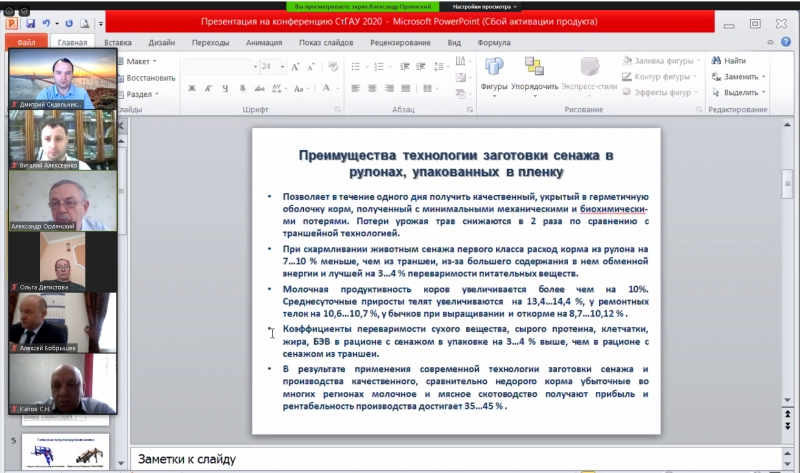Open the Фигуры shapes gallery
The image size is (800, 473).
(494, 77)
